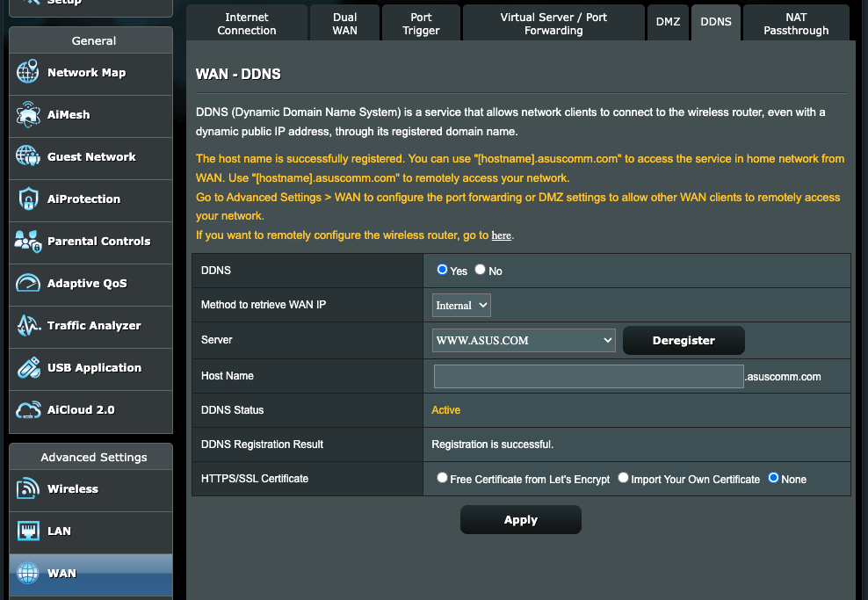Open the Server dropdown
868x600 pixels.
524,340
